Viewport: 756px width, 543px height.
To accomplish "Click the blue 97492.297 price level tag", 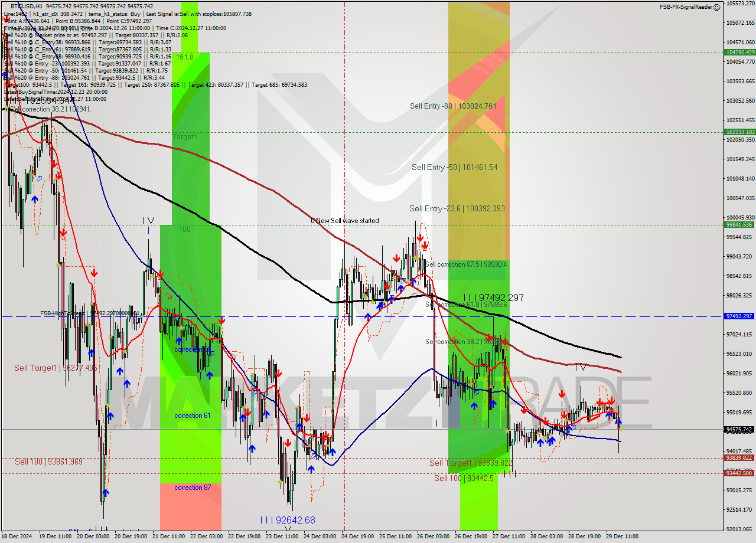I will coord(739,316).
